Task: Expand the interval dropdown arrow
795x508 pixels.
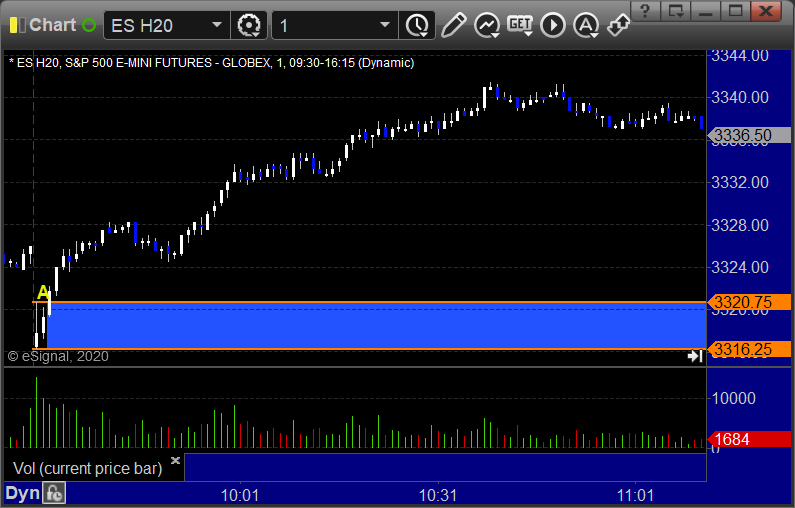Action: coord(385,25)
